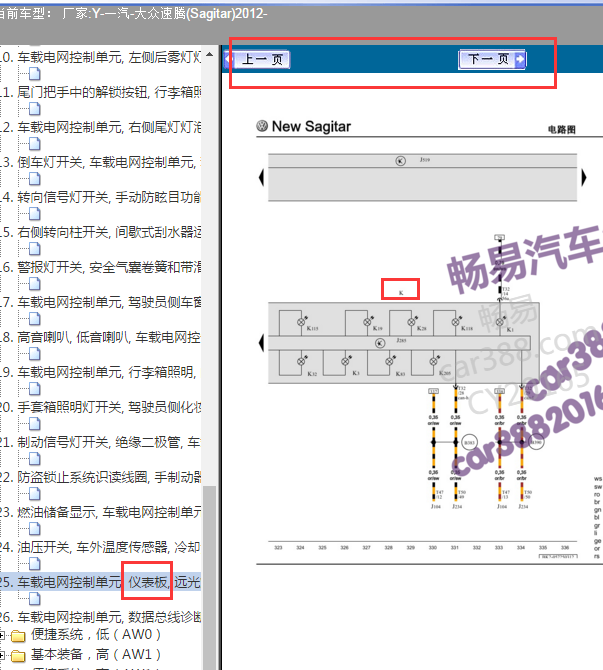Select tree item 17 驾驶员侧车窗

coord(100,302)
